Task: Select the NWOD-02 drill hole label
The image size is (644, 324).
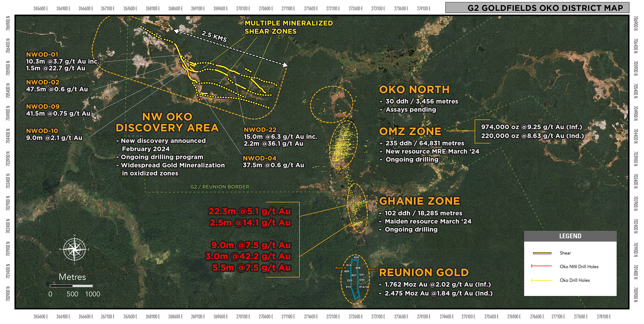Action: coord(43,82)
